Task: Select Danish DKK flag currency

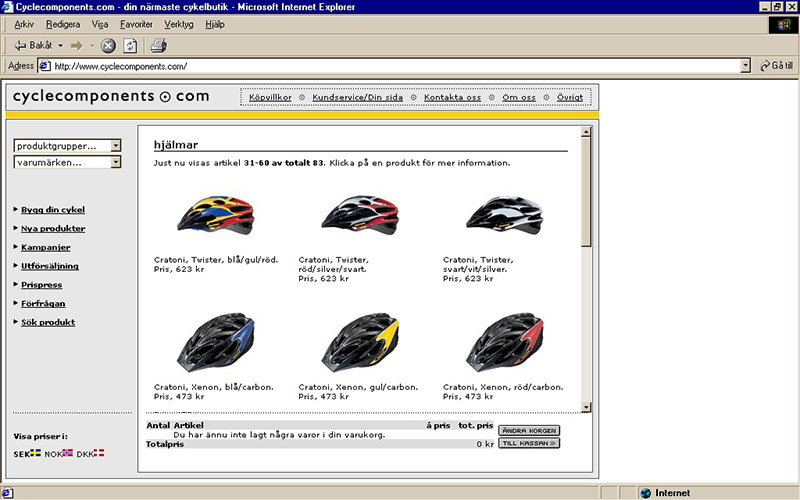Action: 99,453
